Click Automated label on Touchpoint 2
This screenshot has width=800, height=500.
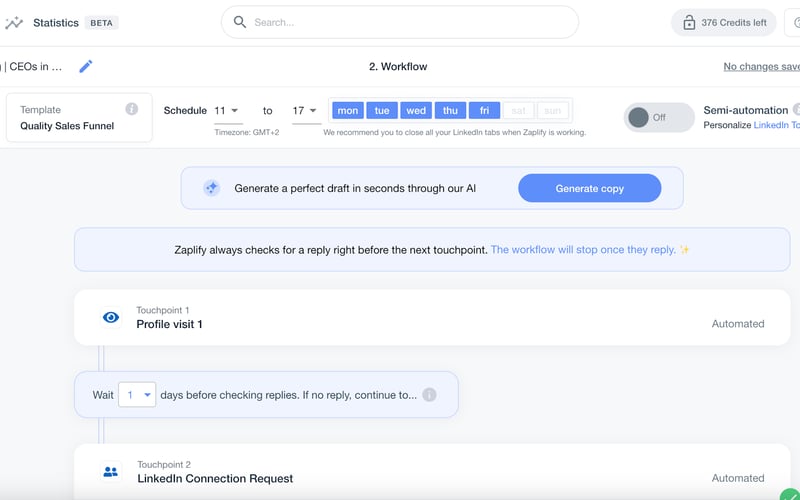738,479
